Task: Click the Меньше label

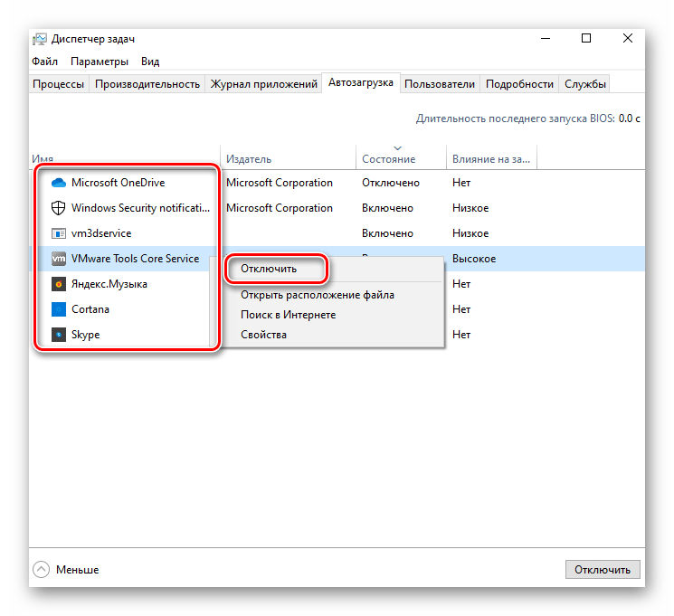Action: 78,570
